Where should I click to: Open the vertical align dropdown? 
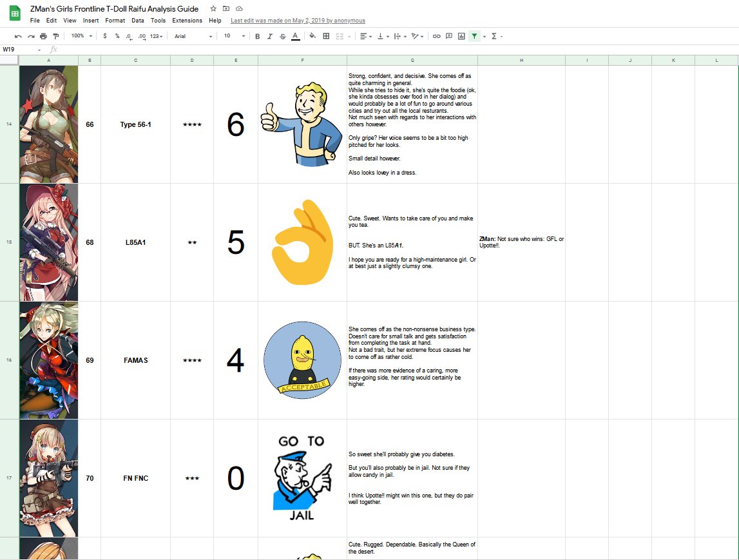click(x=382, y=36)
